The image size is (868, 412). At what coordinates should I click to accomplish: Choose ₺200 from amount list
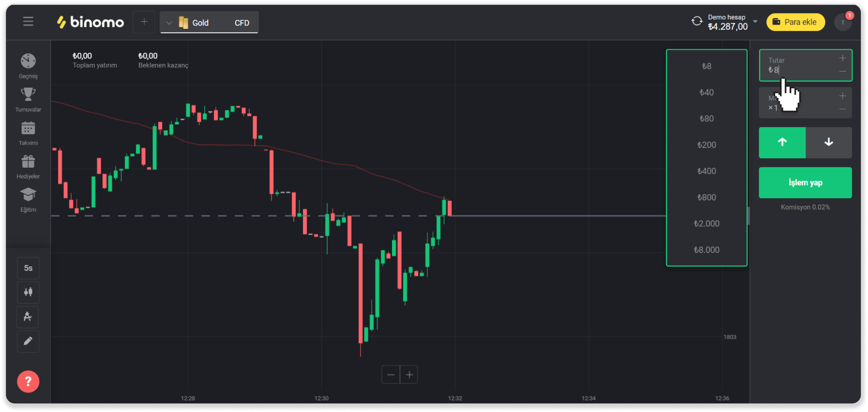click(707, 145)
